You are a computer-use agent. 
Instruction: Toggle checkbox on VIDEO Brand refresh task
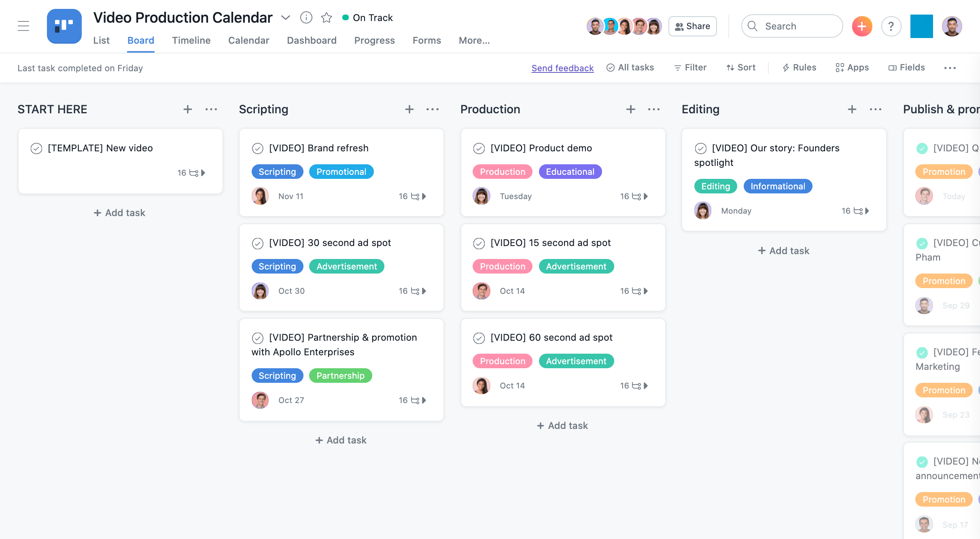point(257,148)
